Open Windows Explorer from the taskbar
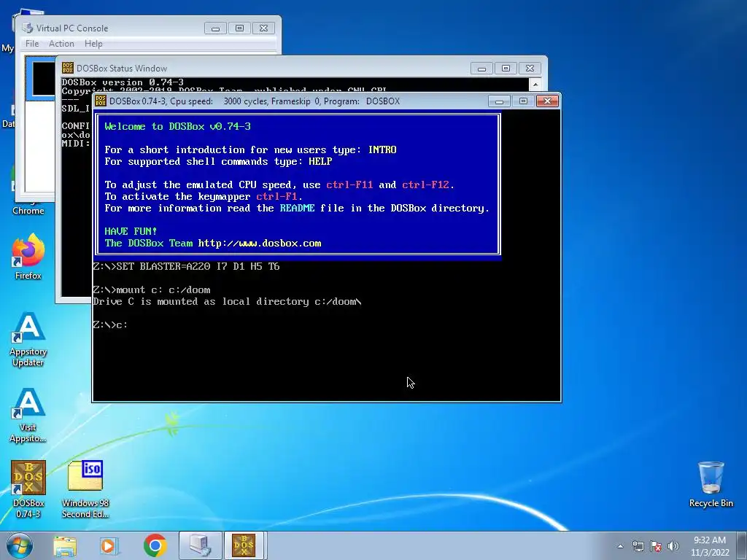747x560 pixels. click(65, 546)
